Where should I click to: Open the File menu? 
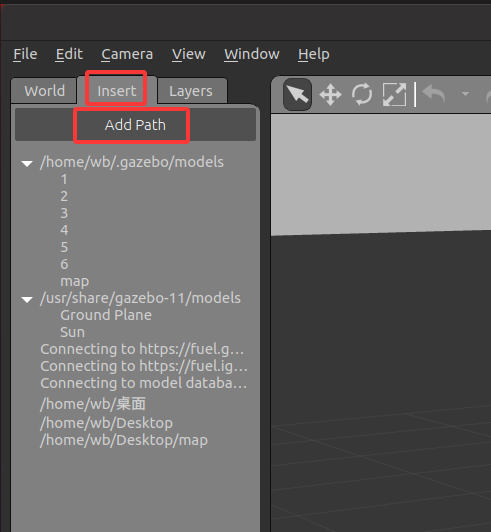[25, 54]
